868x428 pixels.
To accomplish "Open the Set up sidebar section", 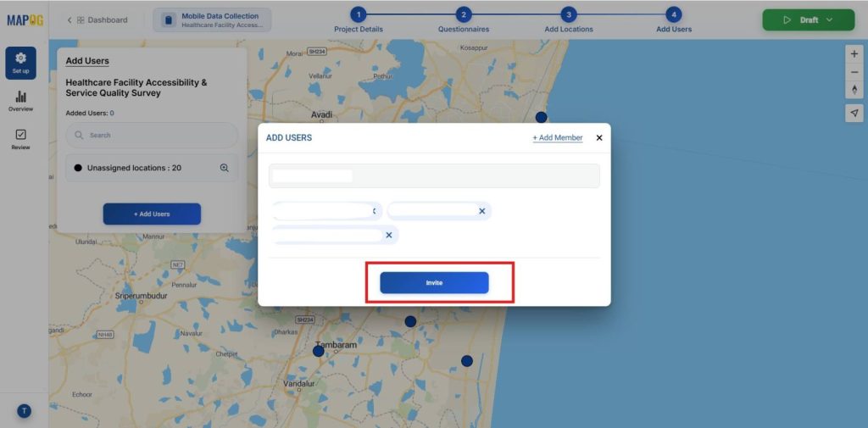I will pos(20,63).
